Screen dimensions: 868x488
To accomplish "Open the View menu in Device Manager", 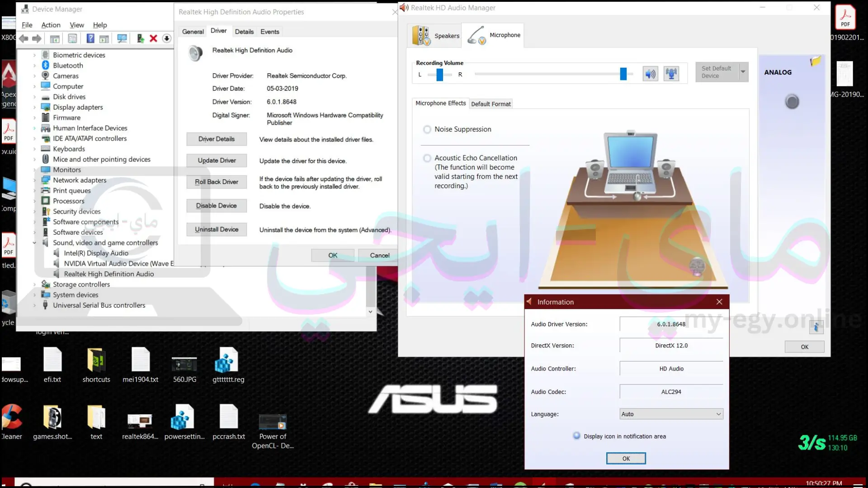I will pyautogui.click(x=76, y=25).
